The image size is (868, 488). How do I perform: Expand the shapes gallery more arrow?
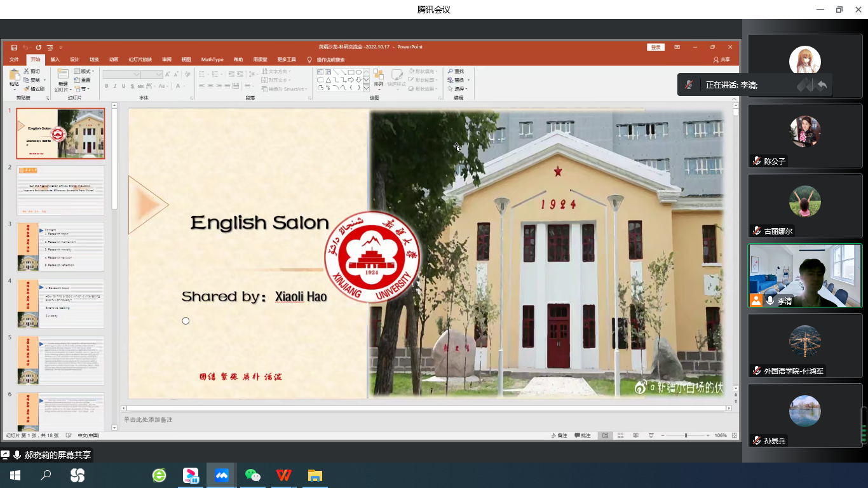[x=366, y=88]
